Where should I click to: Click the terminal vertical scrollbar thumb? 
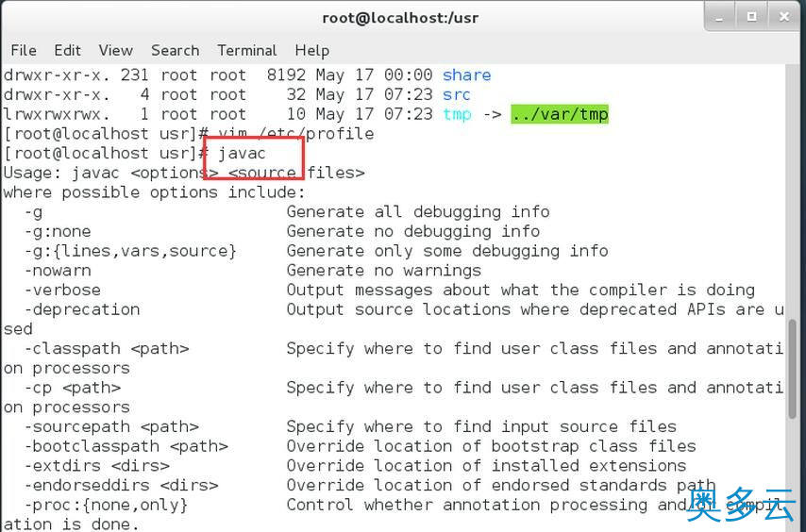tap(792, 369)
